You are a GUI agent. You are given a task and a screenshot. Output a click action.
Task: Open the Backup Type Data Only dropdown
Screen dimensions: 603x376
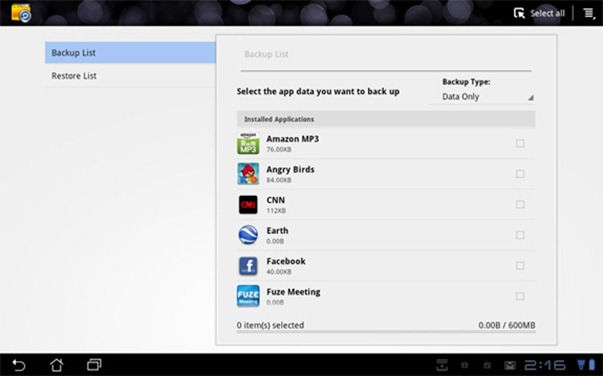pyautogui.click(x=482, y=96)
